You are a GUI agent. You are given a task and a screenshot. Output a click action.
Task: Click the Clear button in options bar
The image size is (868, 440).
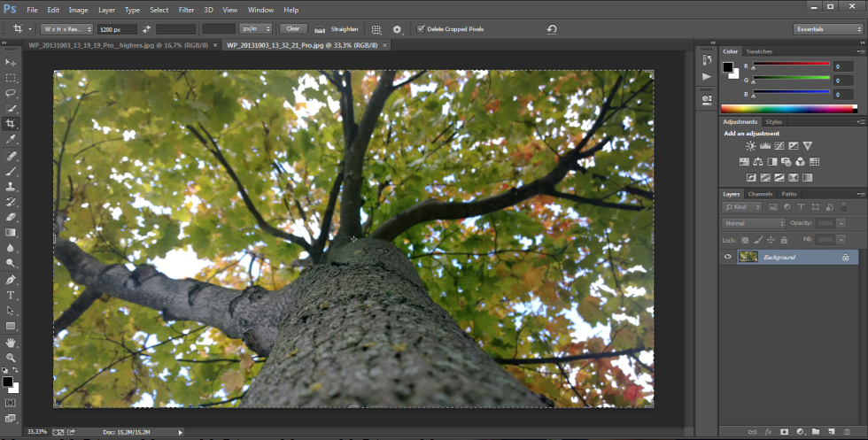pyautogui.click(x=293, y=29)
